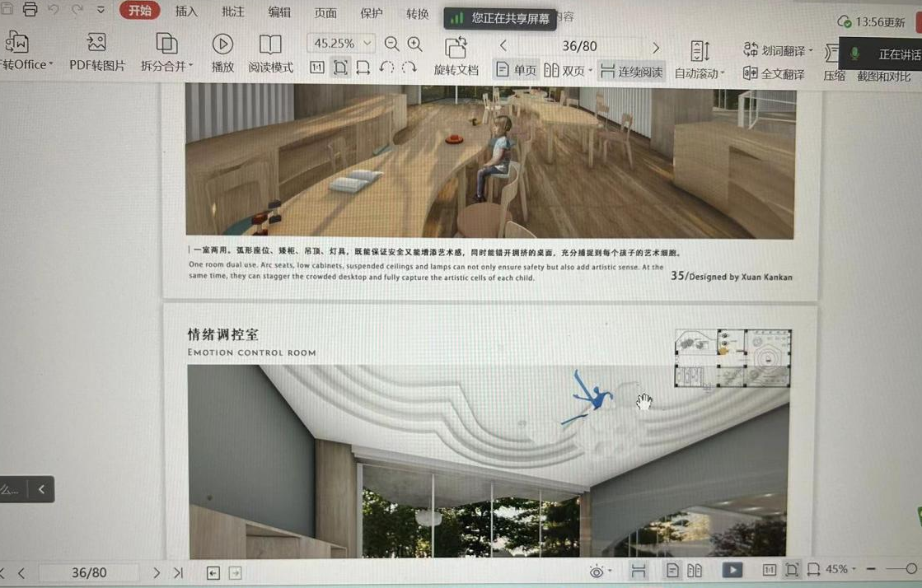
Task: Toggle 单页 single page view
Action: 516,71
